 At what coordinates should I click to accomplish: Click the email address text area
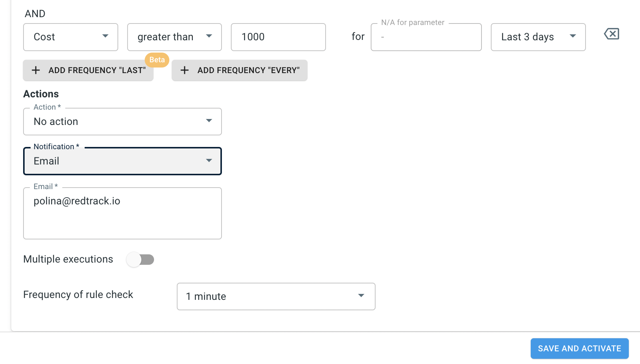pos(122,213)
